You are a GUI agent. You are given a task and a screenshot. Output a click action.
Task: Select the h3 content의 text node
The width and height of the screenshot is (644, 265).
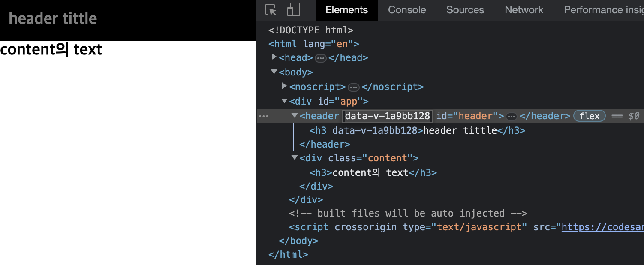click(x=373, y=172)
